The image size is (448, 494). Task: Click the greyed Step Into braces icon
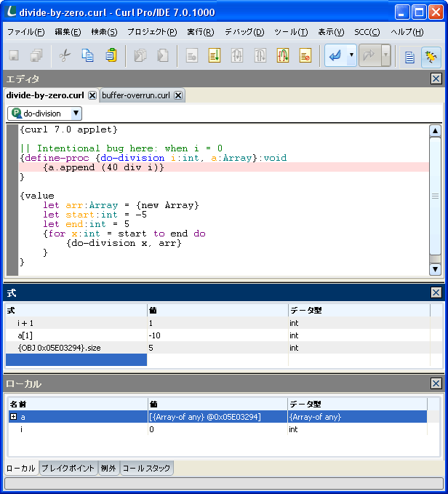coord(237,56)
